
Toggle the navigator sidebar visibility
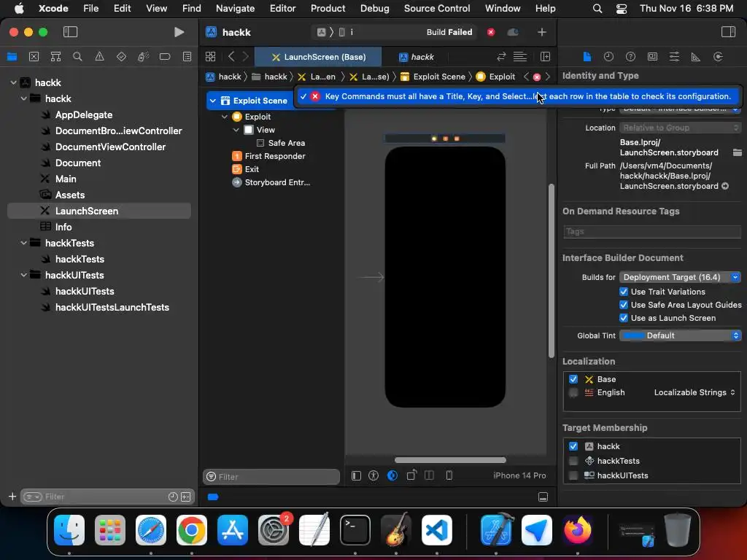[x=70, y=32]
